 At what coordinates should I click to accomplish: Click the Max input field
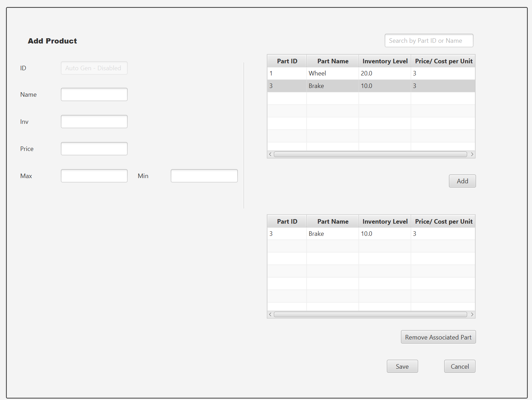coord(94,176)
